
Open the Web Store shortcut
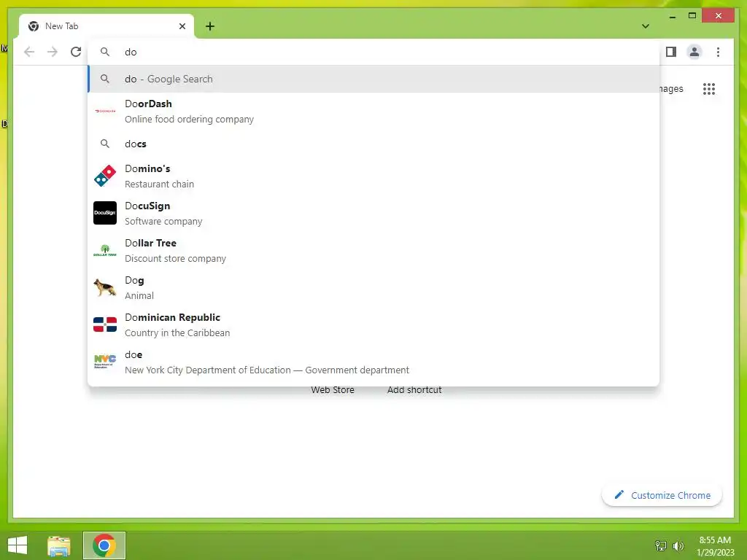tap(333, 389)
